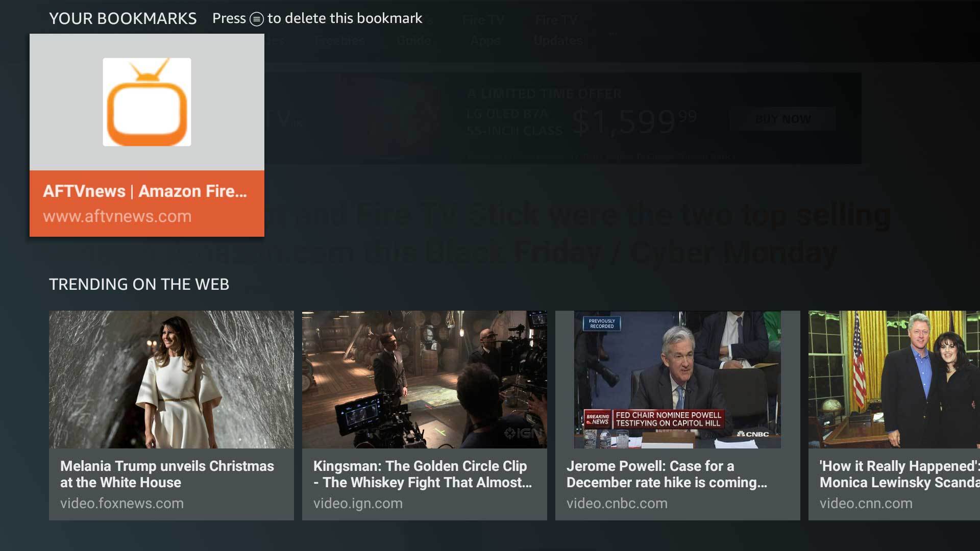The width and height of the screenshot is (980, 551).
Task: Click the 'TRENDING ON THE WEB' heading
Action: click(139, 284)
